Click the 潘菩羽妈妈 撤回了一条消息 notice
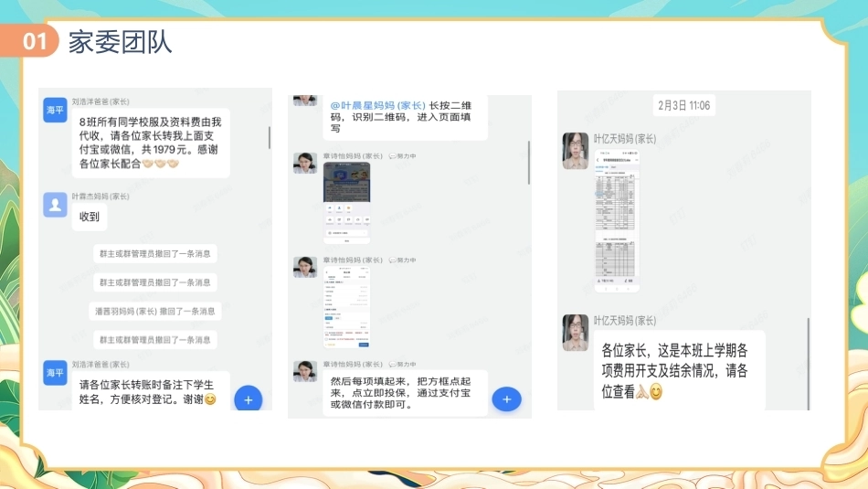The image size is (868, 489). click(x=155, y=312)
